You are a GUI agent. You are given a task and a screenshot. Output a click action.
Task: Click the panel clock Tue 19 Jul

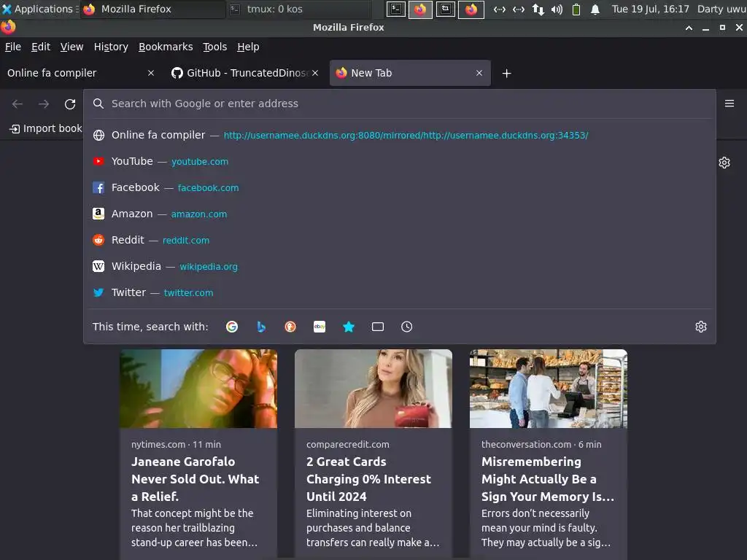[x=650, y=9]
